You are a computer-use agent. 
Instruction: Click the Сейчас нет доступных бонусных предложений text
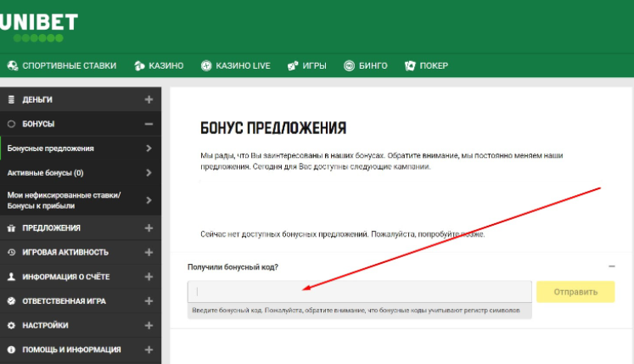(343, 234)
